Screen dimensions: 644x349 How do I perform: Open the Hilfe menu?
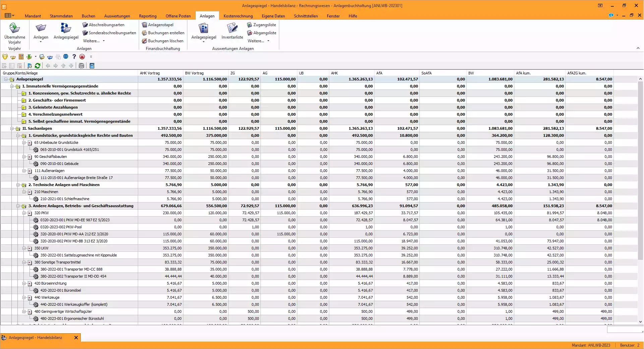[x=353, y=16]
